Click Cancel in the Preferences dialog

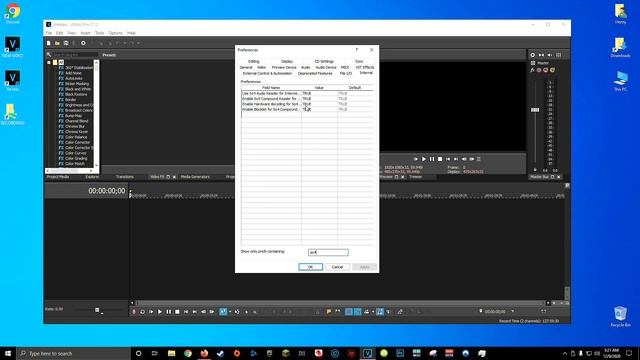point(338,267)
